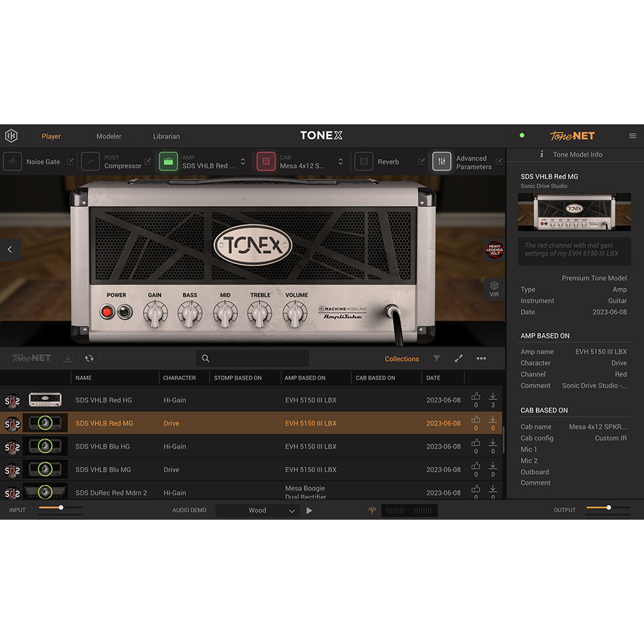This screenshot has height=644, width=644.
Task: Open the AMP model selector arrows
Action: click(x=243, y=162)
